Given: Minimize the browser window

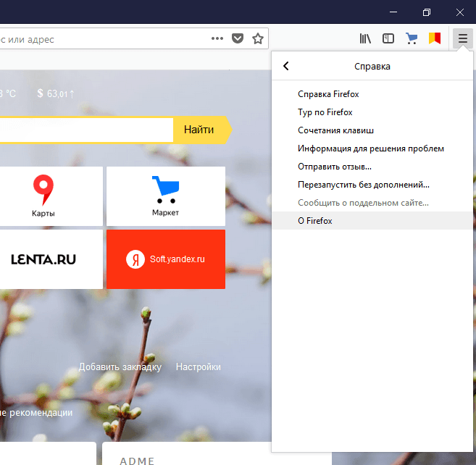Looking at the screenshot, I should [x=393, y=12].
